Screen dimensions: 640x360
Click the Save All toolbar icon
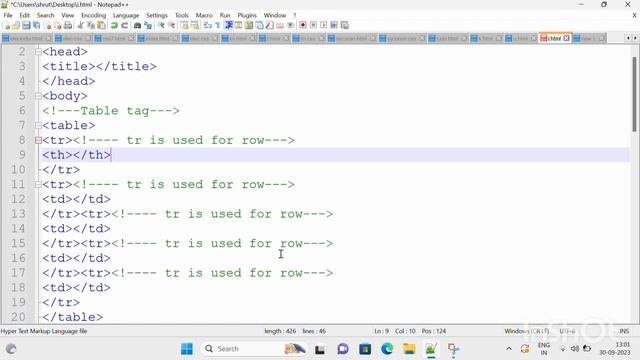click(x=37, y=25)
